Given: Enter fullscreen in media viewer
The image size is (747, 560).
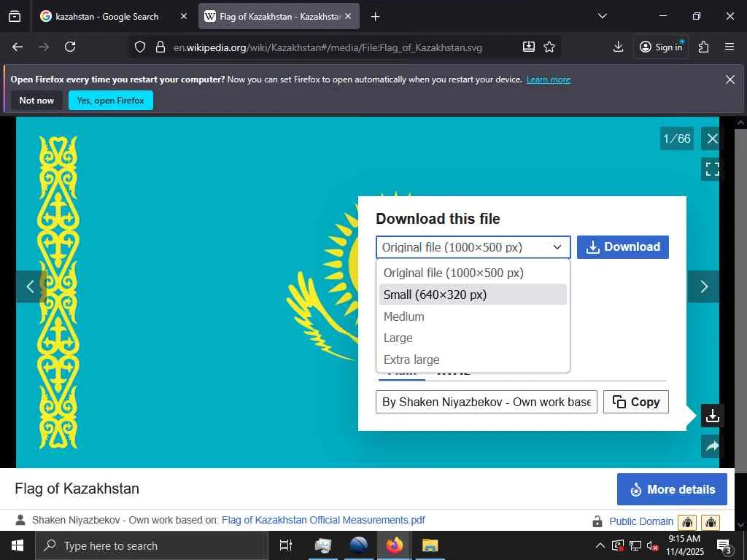Looking at the screenshot, I should pyautogui.click(x=712, y=168).
